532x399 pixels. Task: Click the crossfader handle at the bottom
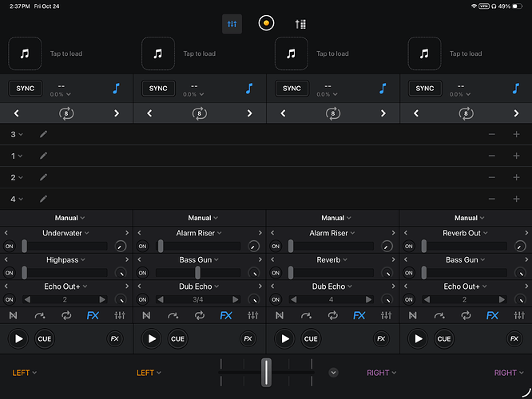pyautogui.click(x=266, y=372)
